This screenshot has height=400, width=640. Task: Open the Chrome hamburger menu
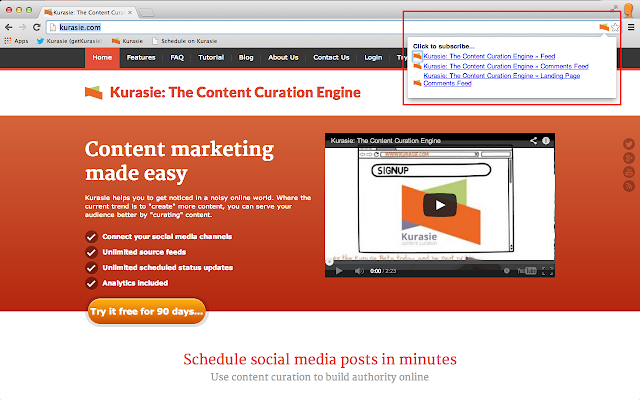(x=631, y=27)
